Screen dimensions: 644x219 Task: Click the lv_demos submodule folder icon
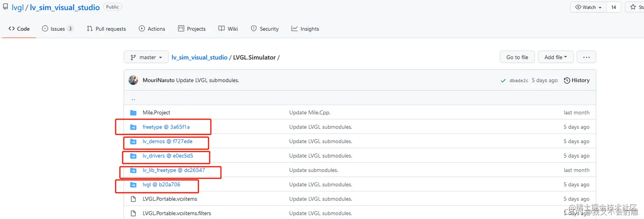[x=133, y=141]
